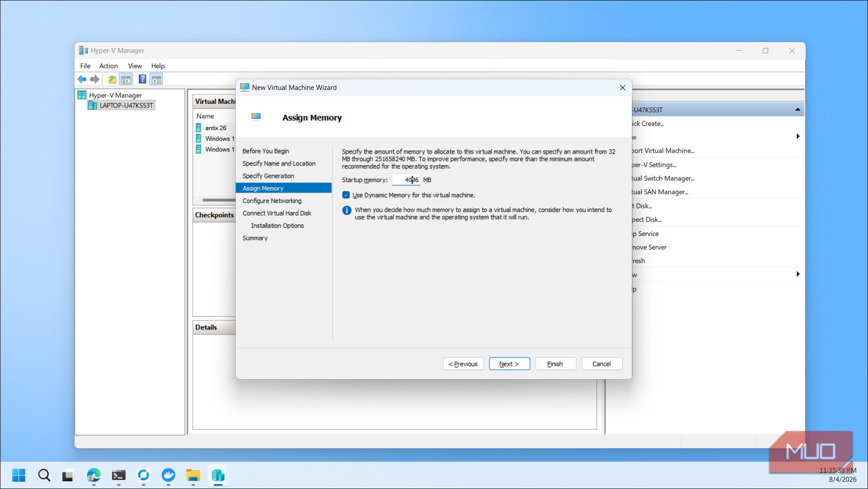
Task: Go to the Before You Begin step
Action: (266, 151)
